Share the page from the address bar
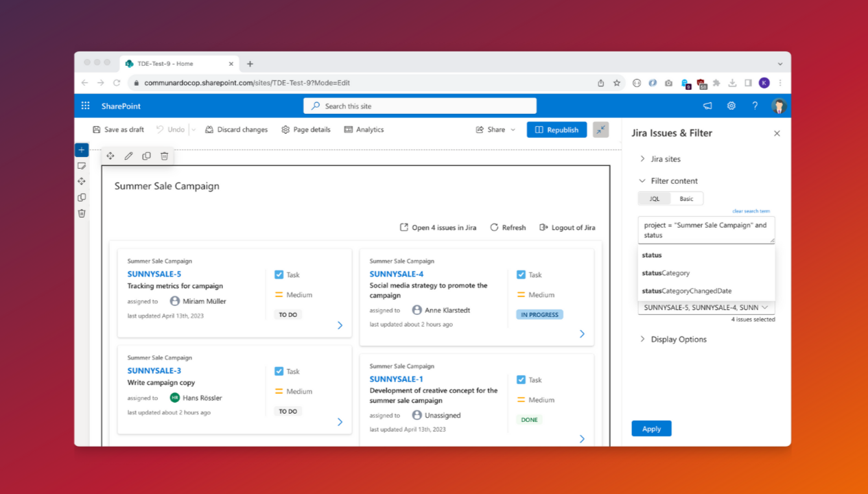Image resolution: width=868 pixels, height=494 pixels. pos(601,83)
